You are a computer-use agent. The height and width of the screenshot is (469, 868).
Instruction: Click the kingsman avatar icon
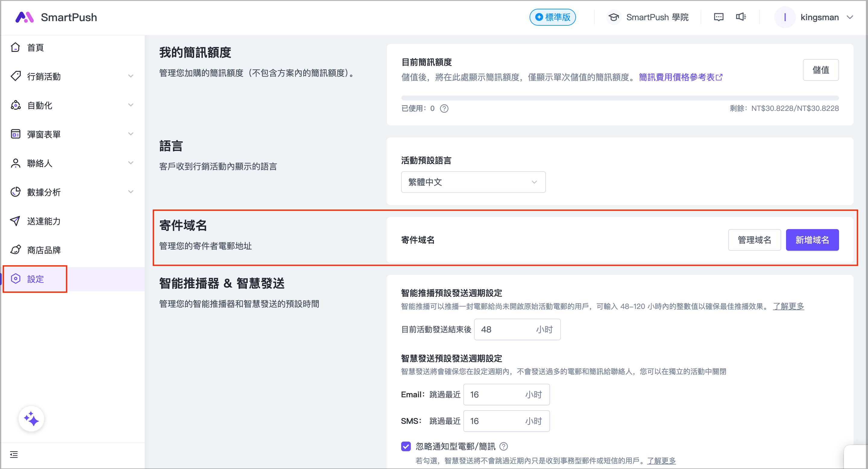click(785, 17)
